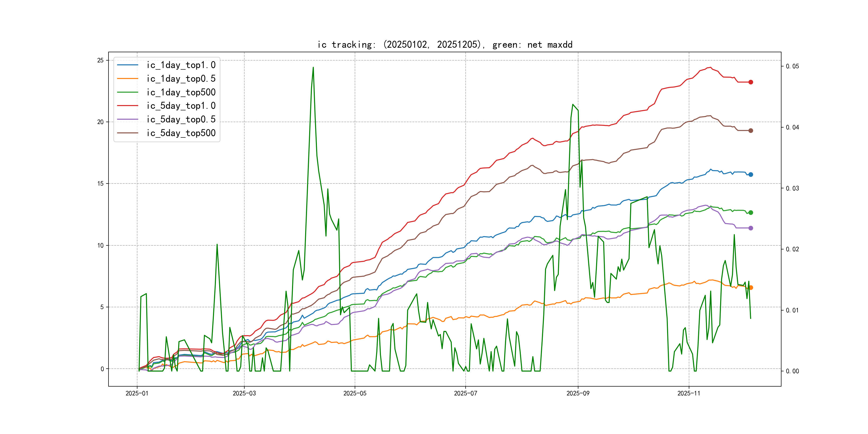This screenshot has width=868, height=434.
Task: Click the purple line swatch in legend
Action: click(127, 119)
